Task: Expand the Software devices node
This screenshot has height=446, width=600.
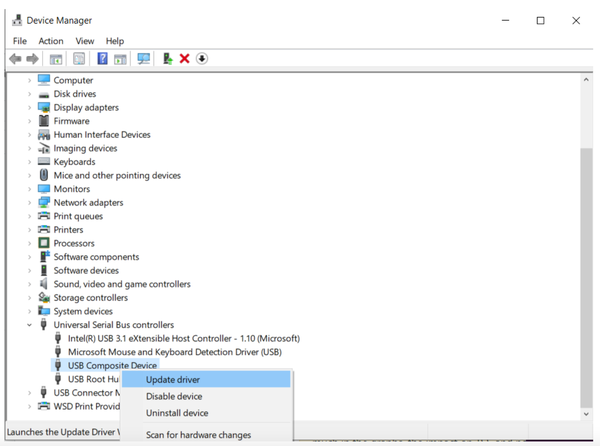Action: tap(29, 270)
